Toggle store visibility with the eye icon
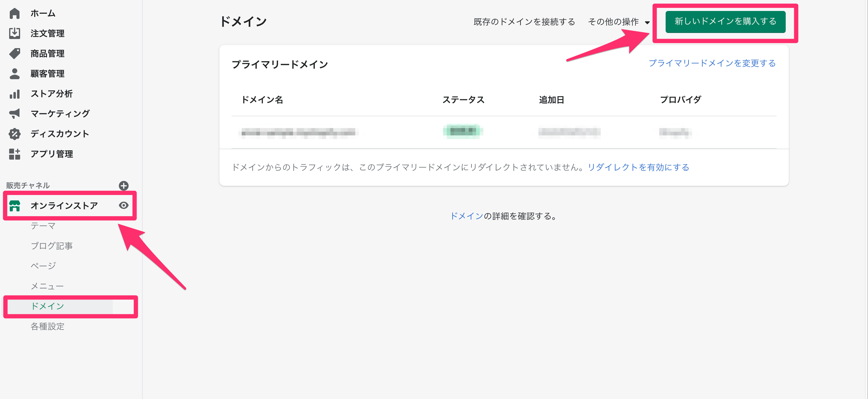 point(124,205)
